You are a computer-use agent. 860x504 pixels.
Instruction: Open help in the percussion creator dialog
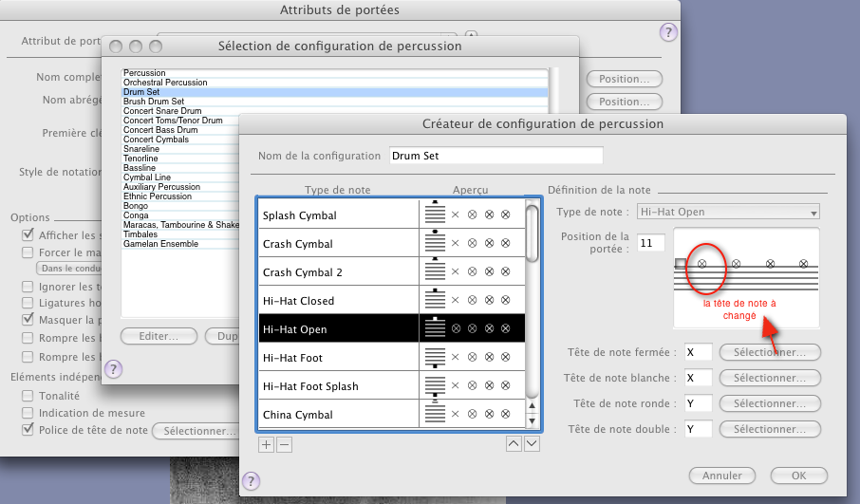point(250,481)
